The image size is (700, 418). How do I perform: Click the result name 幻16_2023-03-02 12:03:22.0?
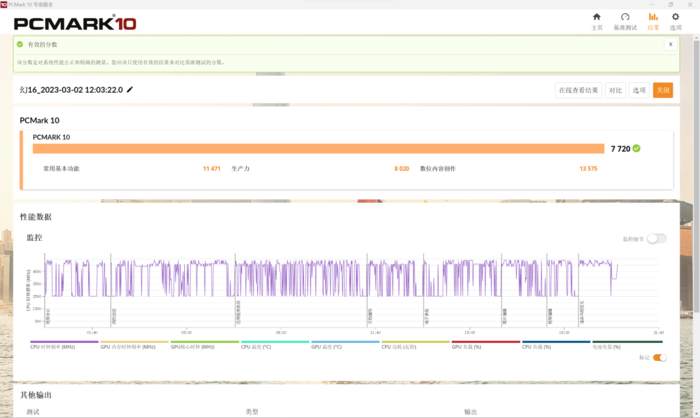point(71,90)
